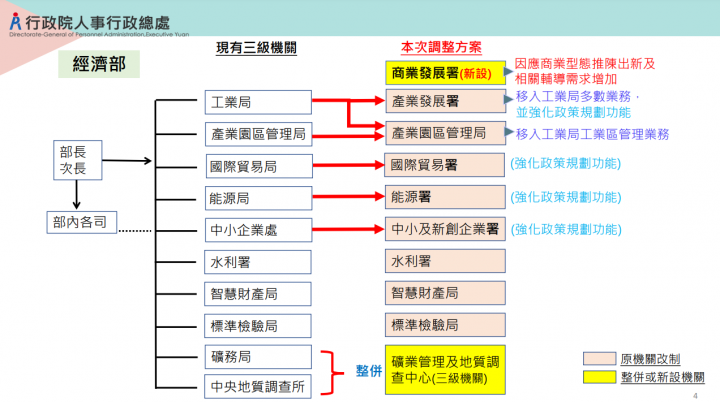
Task: Click the note 移入工業局工業區管理業務
Action: [592, 134]
